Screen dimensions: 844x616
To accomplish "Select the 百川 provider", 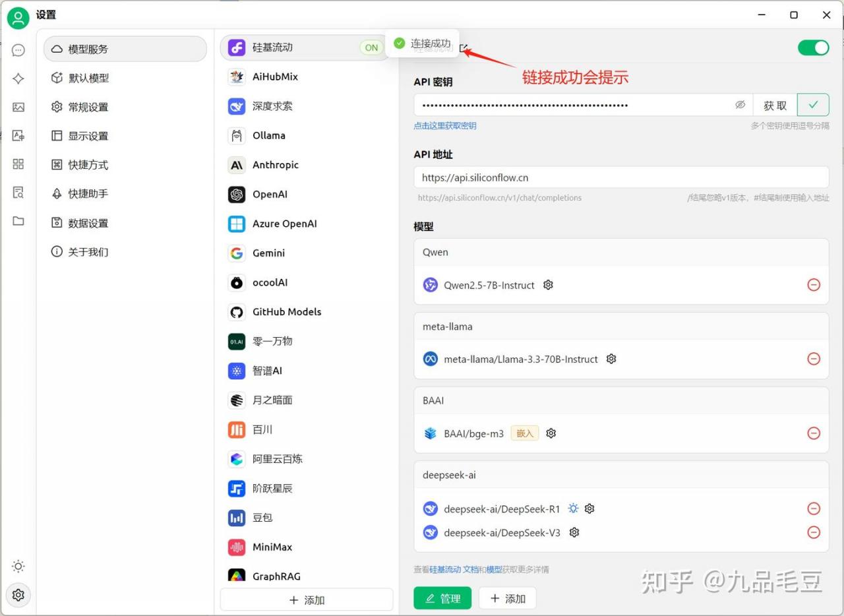I will click(x=307, y=429).
